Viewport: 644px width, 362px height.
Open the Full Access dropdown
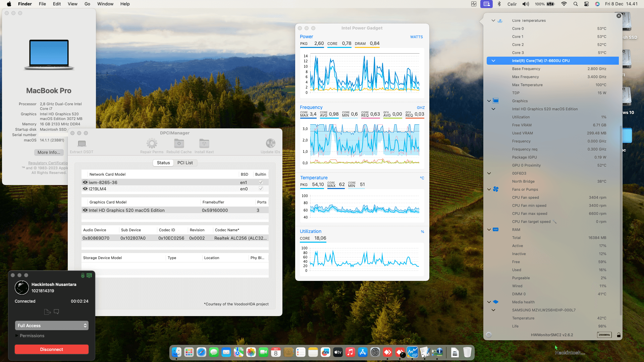[52, 325]
